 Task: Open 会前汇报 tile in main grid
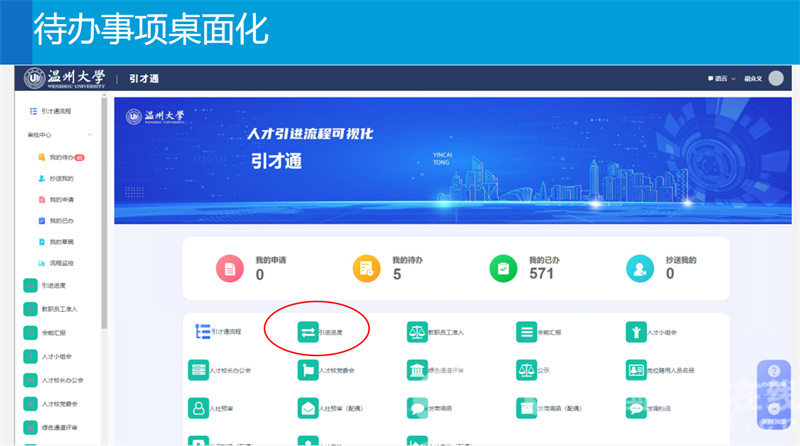538,332
